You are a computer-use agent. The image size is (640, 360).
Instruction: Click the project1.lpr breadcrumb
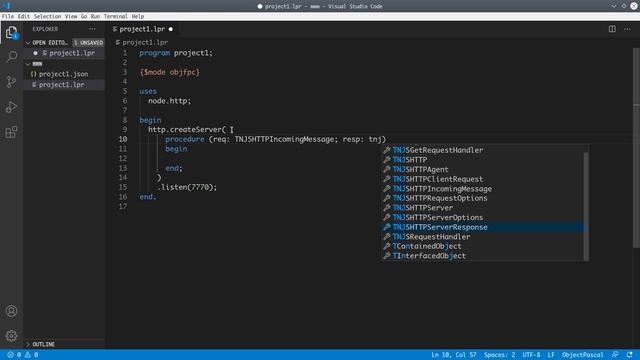coord(142,42)
